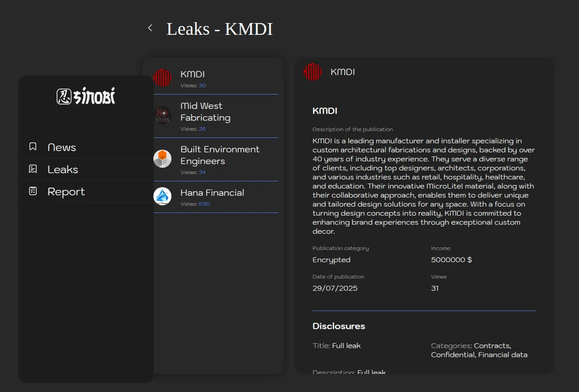
Task: Select the Built Environment Engineers logo
Action: tap(162, 159)
